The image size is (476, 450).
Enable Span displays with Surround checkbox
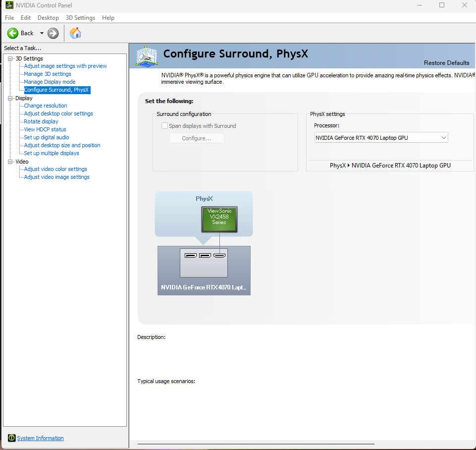[164, 126]
